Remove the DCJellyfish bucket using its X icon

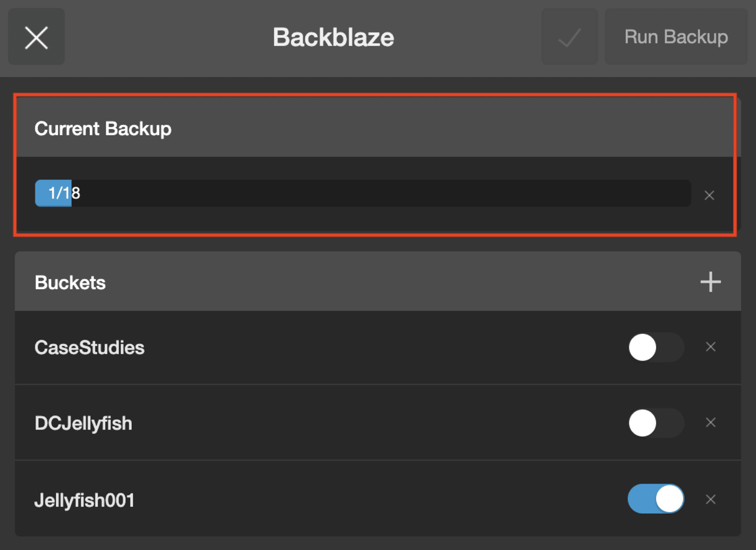pos(711,422)
